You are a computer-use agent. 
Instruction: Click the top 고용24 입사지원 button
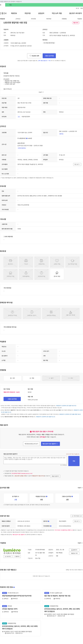coord(49,56)
